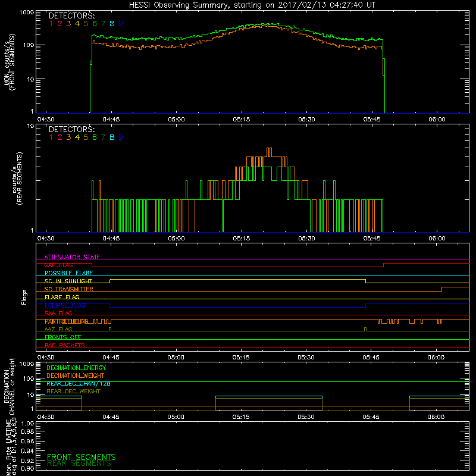Screen dimensions: 476x476
Task: Click the 1000 tick of the decimation plot
Action: [27, 364]
